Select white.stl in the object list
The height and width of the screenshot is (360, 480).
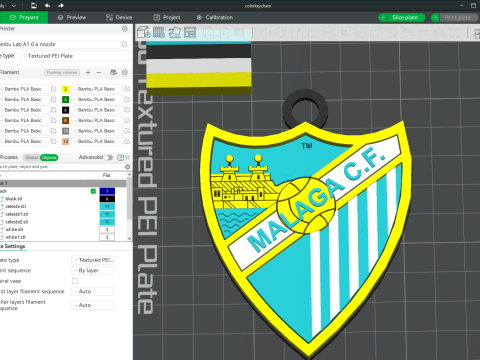(x=14, y=229)
